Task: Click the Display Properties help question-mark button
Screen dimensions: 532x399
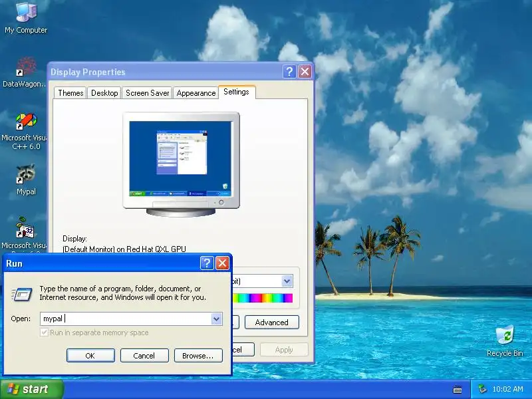Action: pos(289,72)
